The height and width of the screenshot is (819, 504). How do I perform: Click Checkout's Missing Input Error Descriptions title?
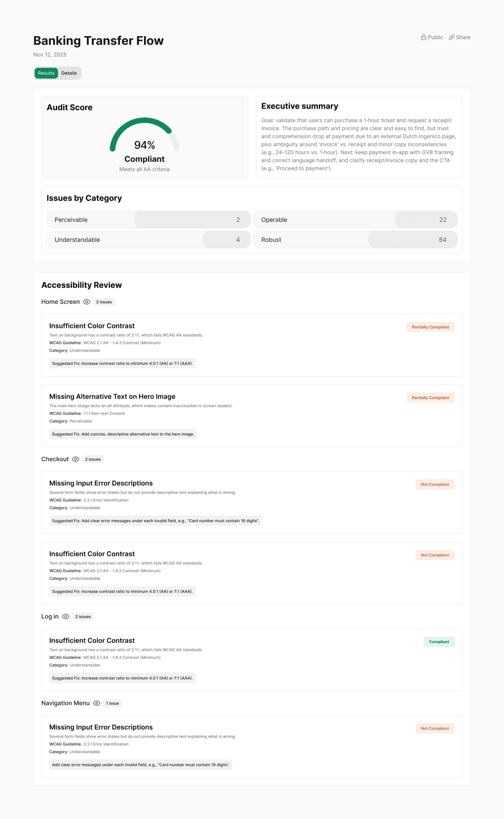point(101,483)
